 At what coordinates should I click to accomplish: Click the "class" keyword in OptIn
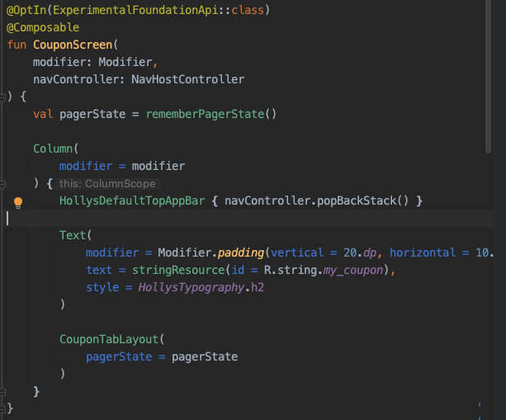pos(248,10)
